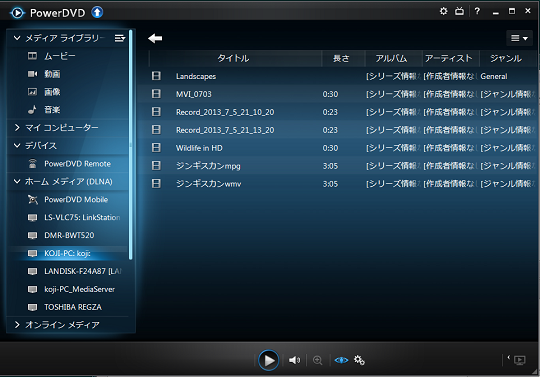Sort by 長さ column header
Screen dimensions: 540x377
[343, 59]
